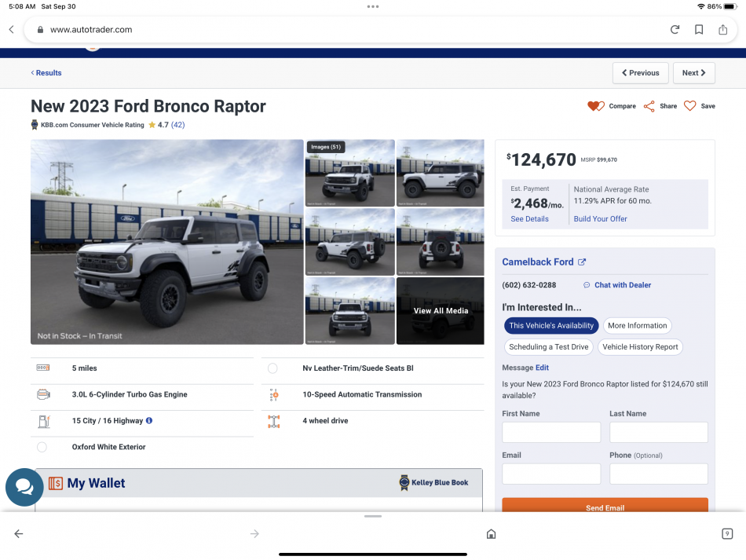Go back with bottom toolbar arrow
The image size is (746, 560).
click(19, 534)
